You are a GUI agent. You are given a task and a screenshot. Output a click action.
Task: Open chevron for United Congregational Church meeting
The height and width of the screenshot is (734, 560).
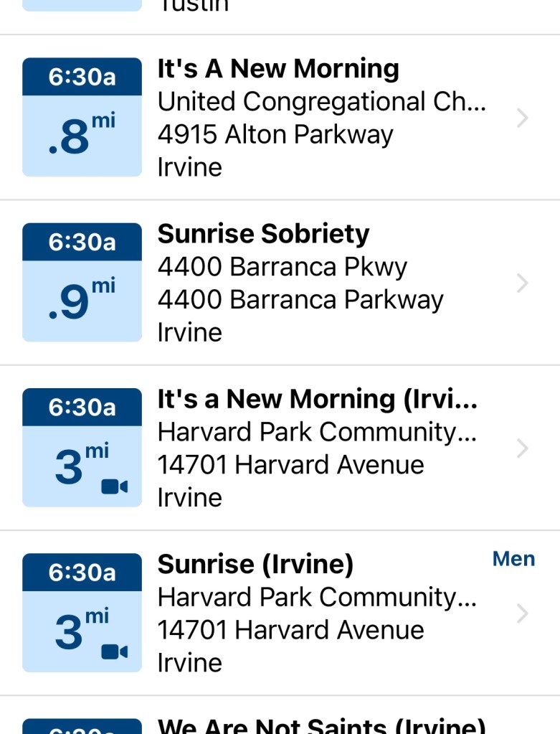pos(523,118)
